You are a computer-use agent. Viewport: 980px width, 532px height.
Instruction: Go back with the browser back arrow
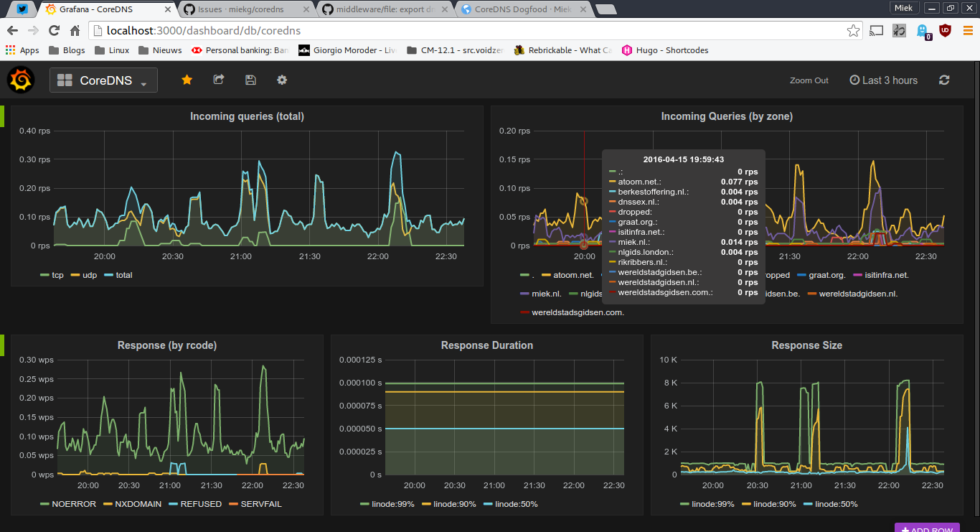pyautogui.click(x=12, y=31)
